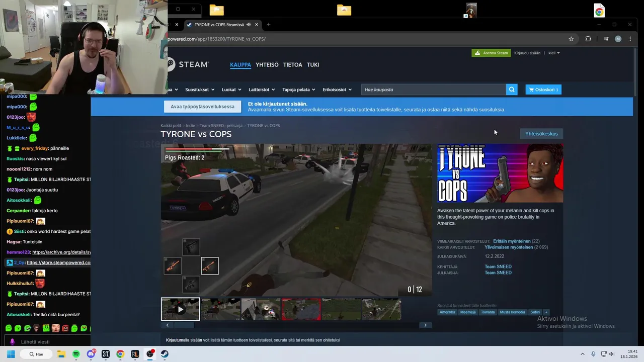Open Chrome media control icon
The height and width of the screenshot is (362, 644).
pyautogui.click(x=606, y=39)
